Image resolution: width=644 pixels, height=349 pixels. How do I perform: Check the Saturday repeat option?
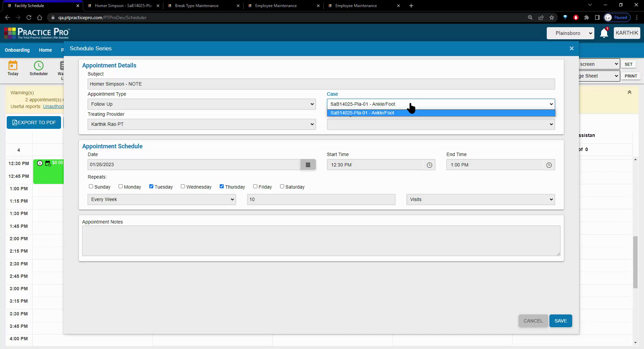coord(282,187)
